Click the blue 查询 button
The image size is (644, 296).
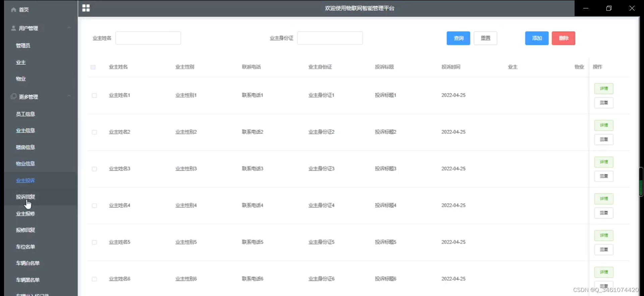coord(458,38)
